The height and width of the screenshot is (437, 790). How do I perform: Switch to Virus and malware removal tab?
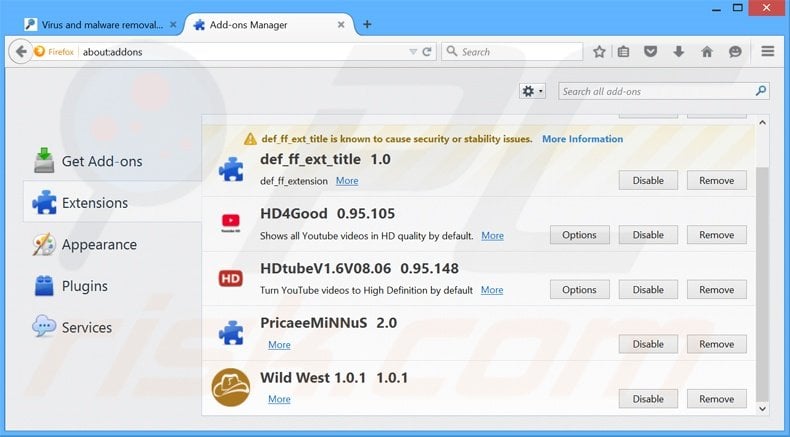point(101,24)
